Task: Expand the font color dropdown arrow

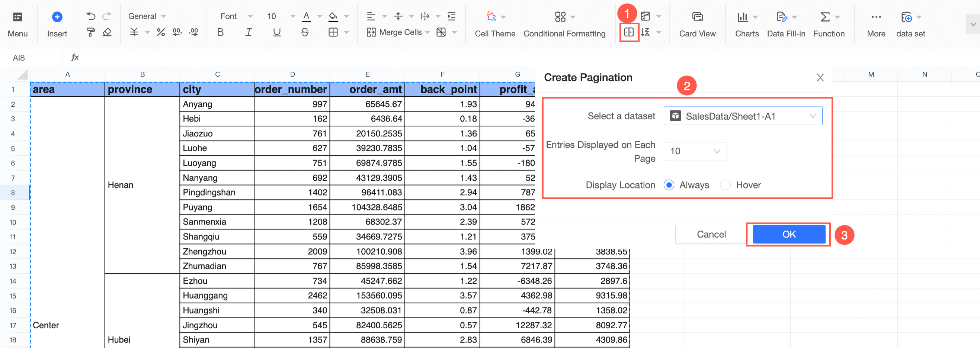Action: point(320,16)
